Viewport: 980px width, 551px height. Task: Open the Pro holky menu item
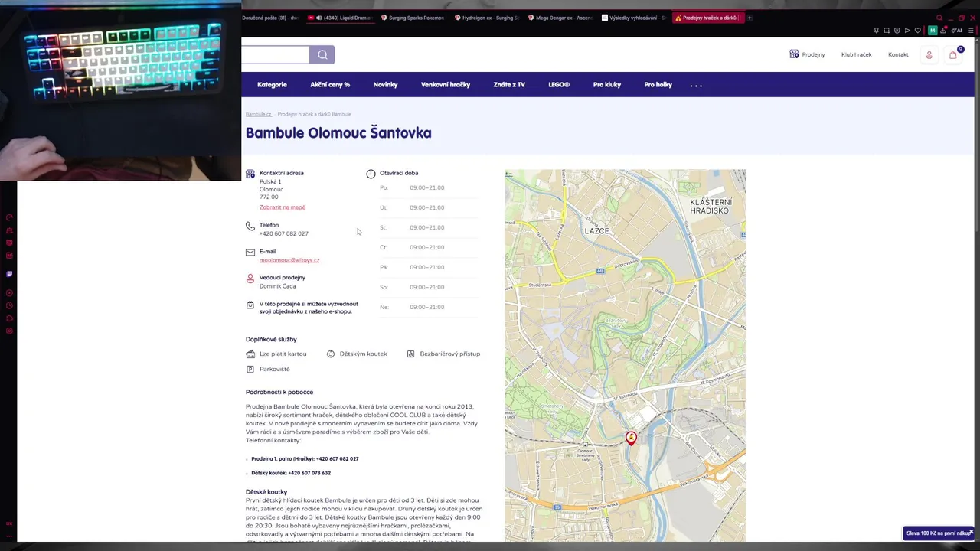pyautogui.click(x=658, y=85)
